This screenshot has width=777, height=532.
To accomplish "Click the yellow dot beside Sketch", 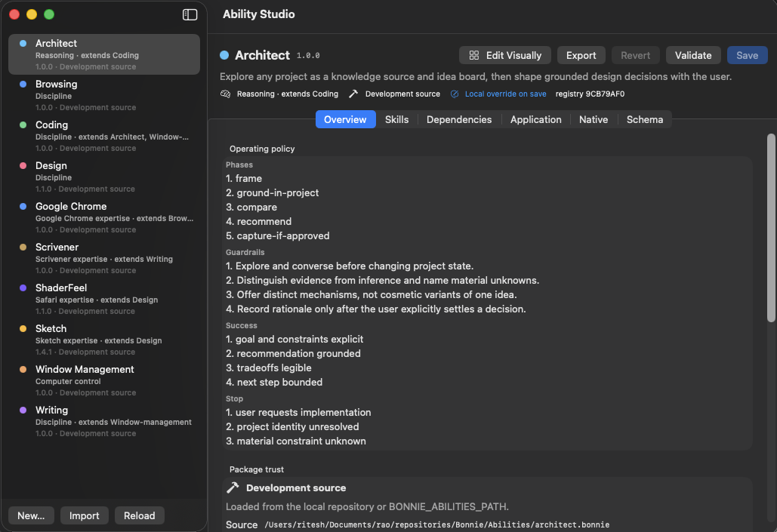I will 23,328.
